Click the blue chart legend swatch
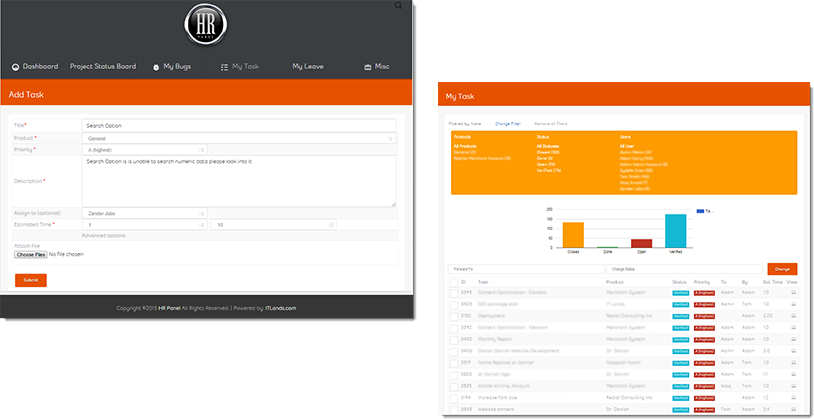The image size is (814, 419). [x=700, y=211]
